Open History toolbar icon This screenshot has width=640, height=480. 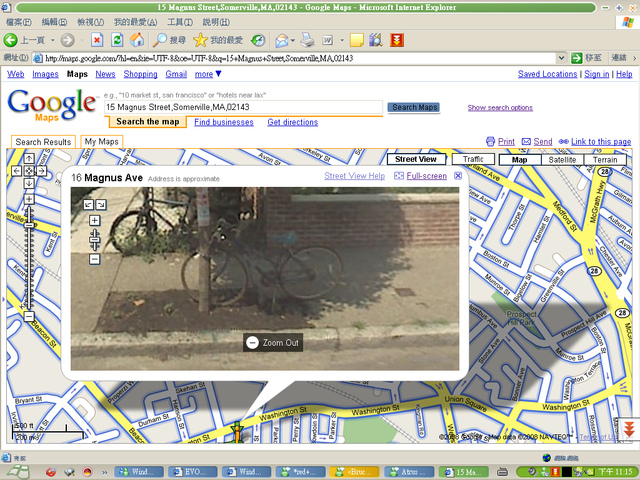(x=258, y=40)
